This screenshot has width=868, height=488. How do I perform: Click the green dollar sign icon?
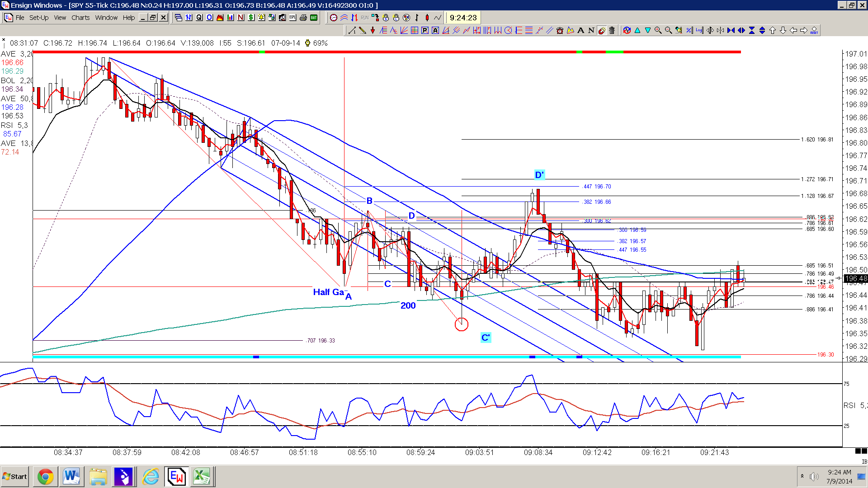(x=251, y=18)
